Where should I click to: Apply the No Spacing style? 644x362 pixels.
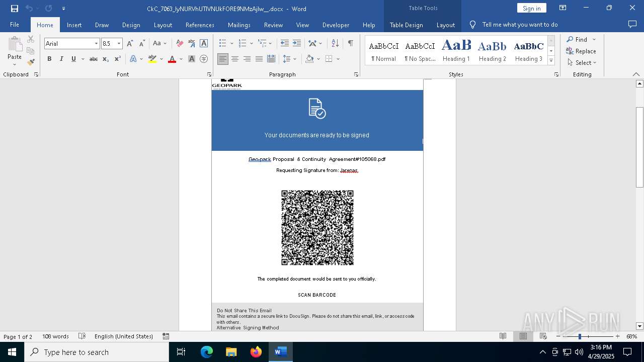pyautogui.click(x=420, y=50)
